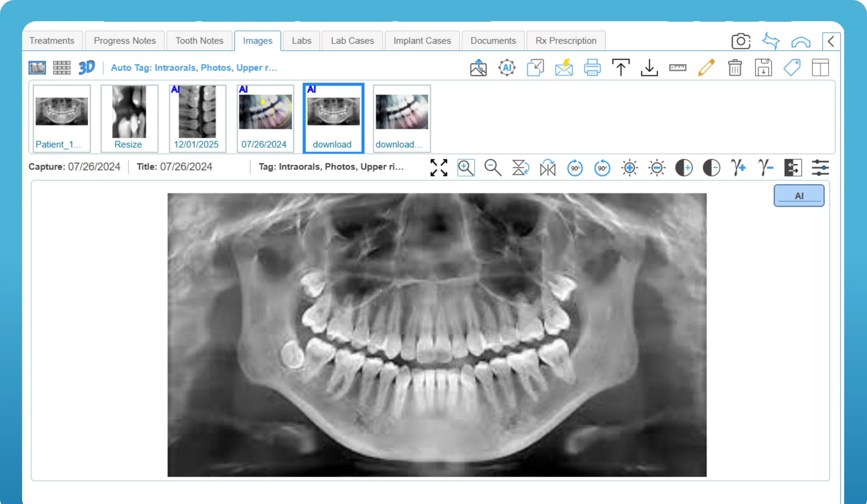The width and height of the screenshot is (867, 504).
Task: Rotate the image 90° clockwise
Action: 575,168
